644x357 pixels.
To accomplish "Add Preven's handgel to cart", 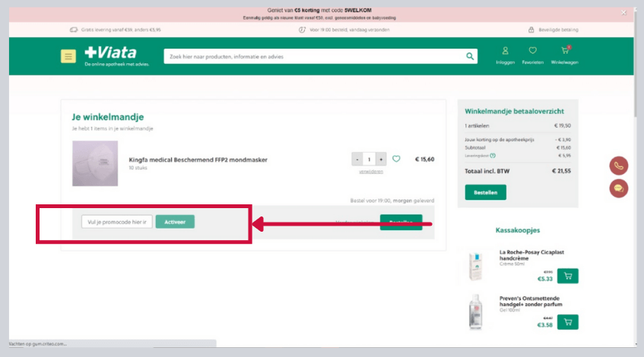I will pyautogui.click(x=567, y=322).
